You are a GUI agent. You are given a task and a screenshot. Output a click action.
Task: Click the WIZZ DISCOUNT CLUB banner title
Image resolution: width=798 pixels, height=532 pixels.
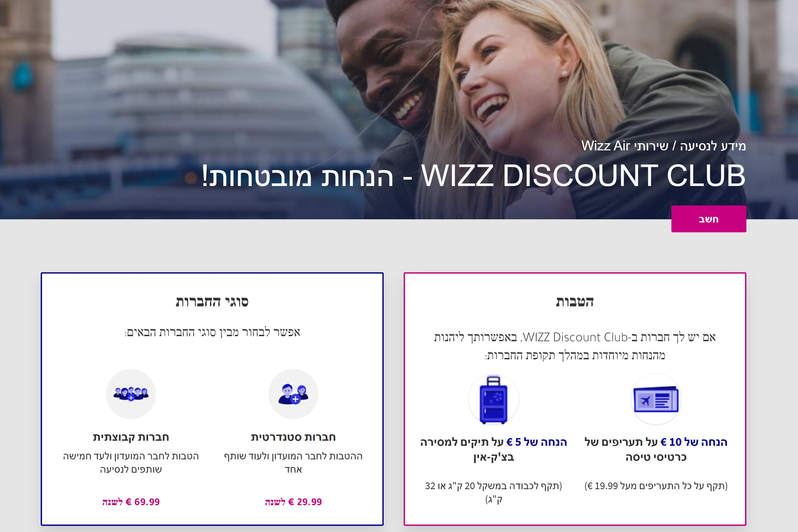click(474, 175)
